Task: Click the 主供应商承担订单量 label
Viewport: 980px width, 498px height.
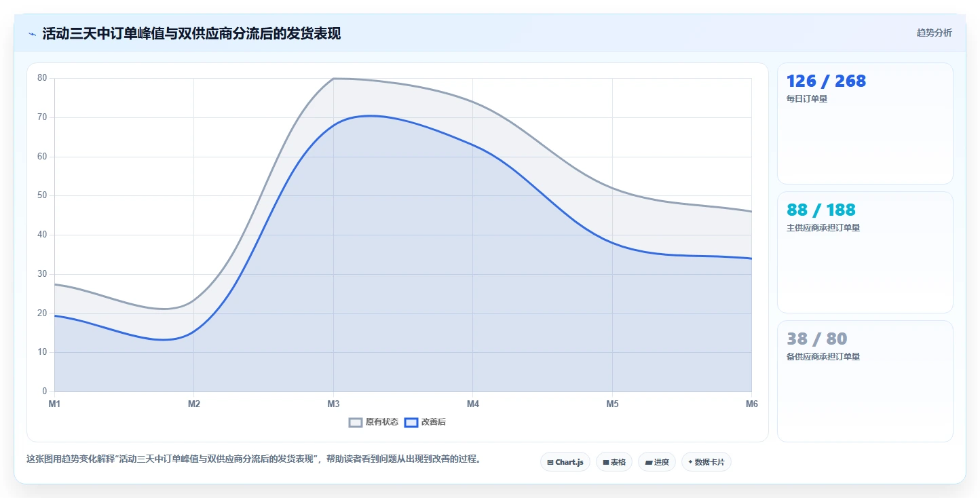Action: tap(823, 228)
